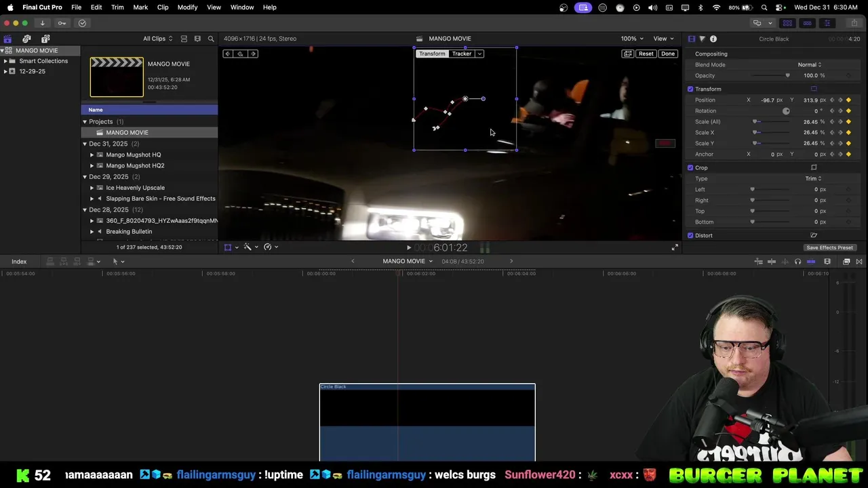This screenshot has height=488, width=868.
Task: Uncheck the Distort checkbox
Action: click(x=690, y=235)
